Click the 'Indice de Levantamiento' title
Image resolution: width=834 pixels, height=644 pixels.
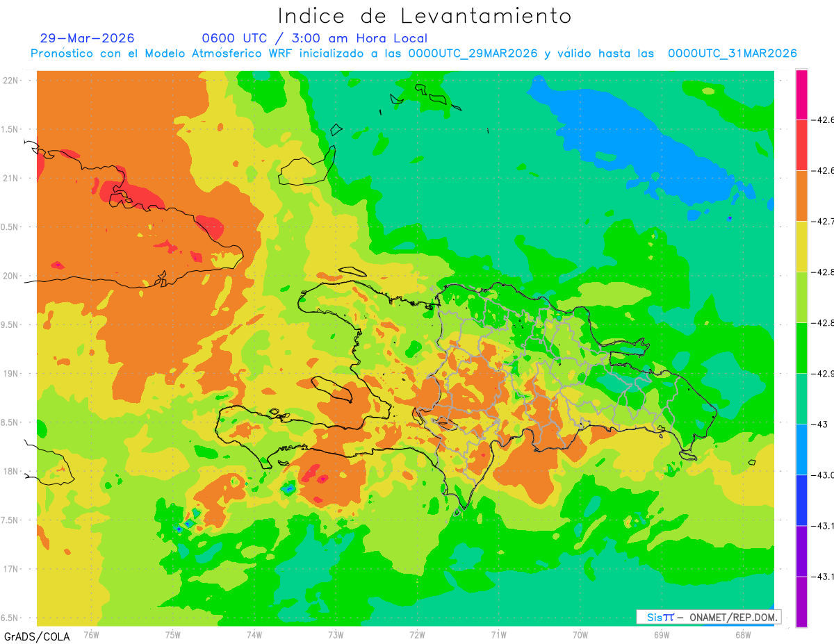pyautogui.click(x=425, y=15)
